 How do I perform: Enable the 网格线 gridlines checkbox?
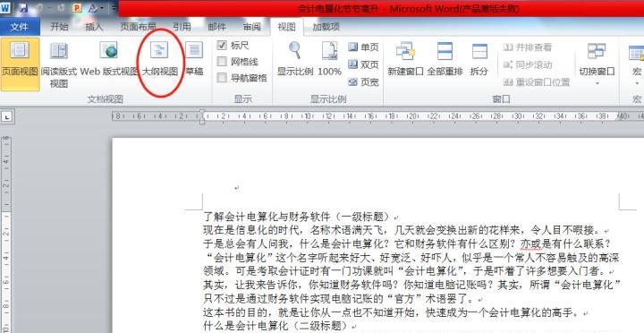pyautogui.click(x=222, y=62)
